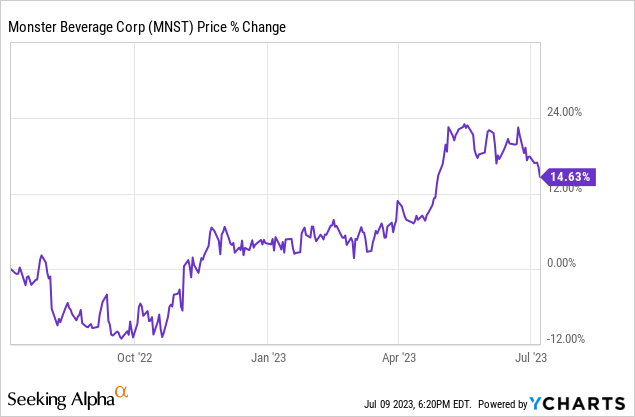Click the bold Y in YCharts
635x417 pixels.
point(538,402)
